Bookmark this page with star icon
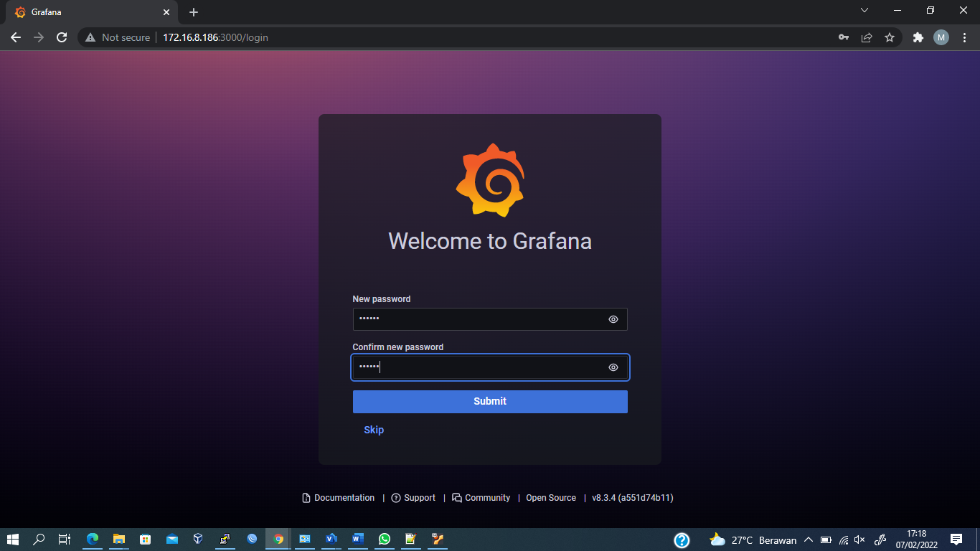980x551 pixels. (x=890, y=37)
